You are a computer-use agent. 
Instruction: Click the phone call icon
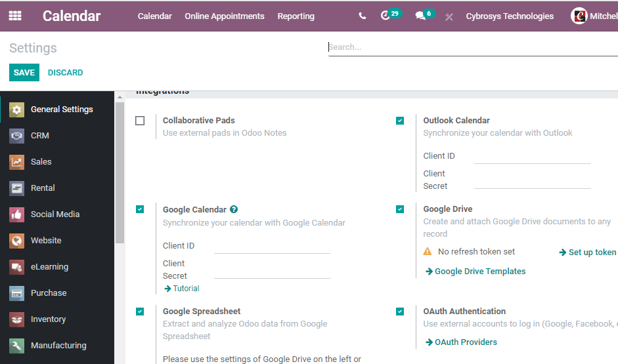[363, 16]
